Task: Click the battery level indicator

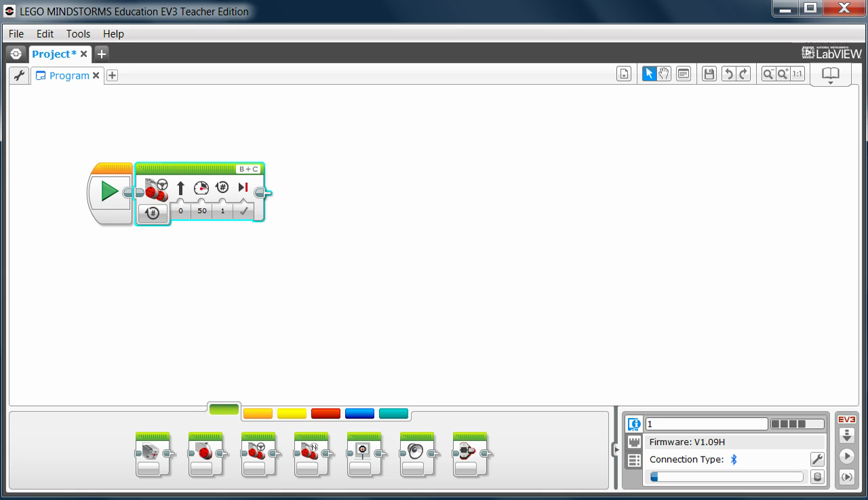Action: [x=797, y=424]
